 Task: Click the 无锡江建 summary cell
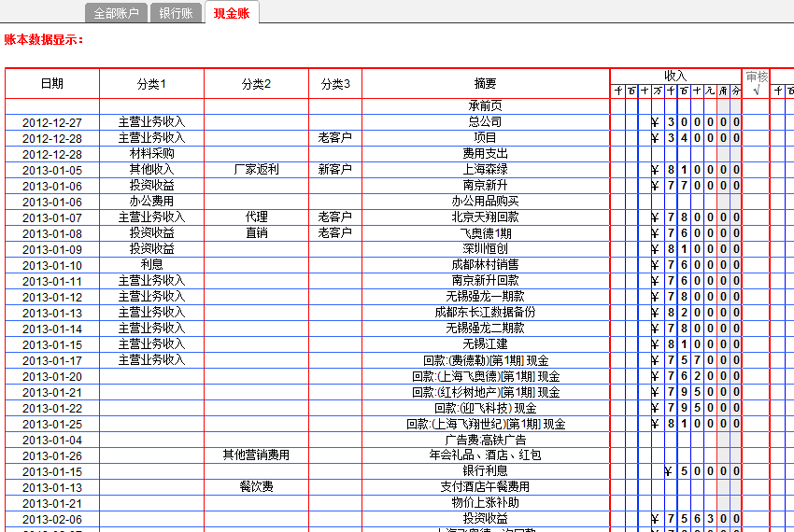coord(486,344)
